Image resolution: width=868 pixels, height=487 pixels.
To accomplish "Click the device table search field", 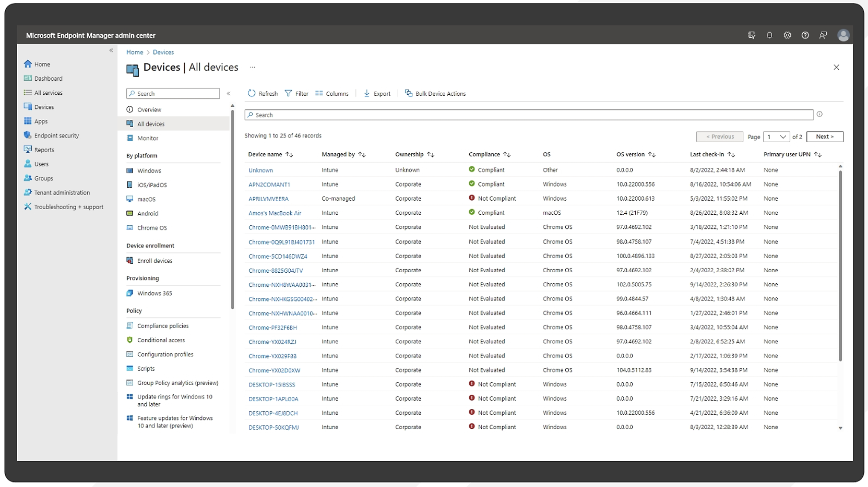I will (x=529, y=115).
